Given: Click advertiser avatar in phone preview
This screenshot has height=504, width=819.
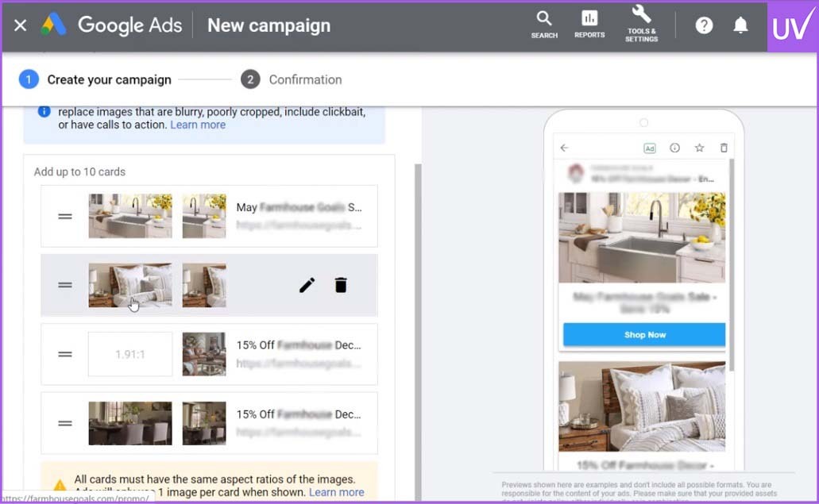Looking at the screenshot, I should 576,173.
